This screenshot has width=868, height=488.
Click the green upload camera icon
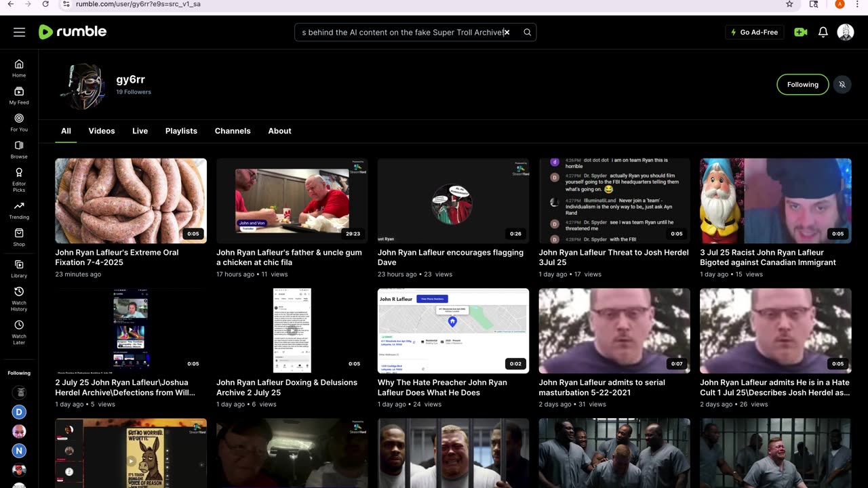pyautogui.click(x=801, y=32)
